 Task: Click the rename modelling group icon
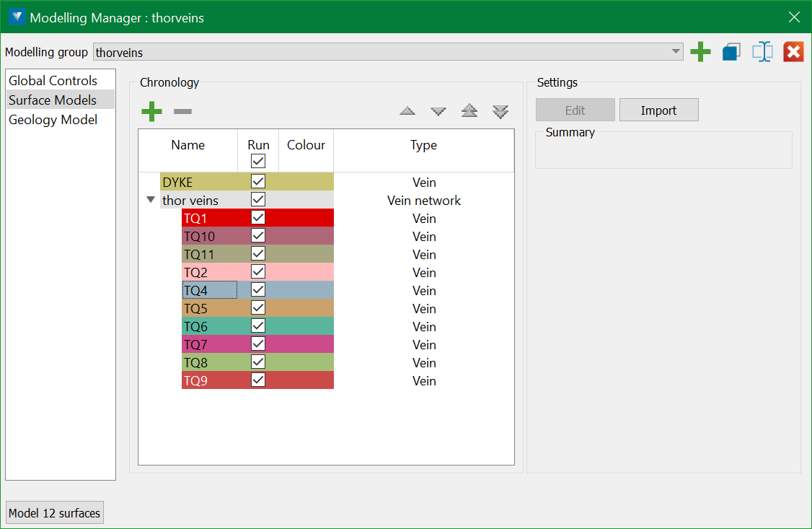(762, 52)
